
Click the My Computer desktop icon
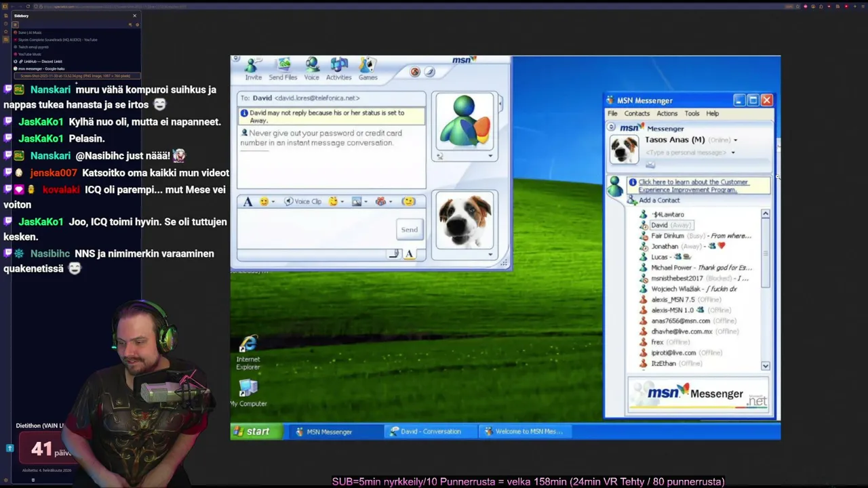[248, 393]
